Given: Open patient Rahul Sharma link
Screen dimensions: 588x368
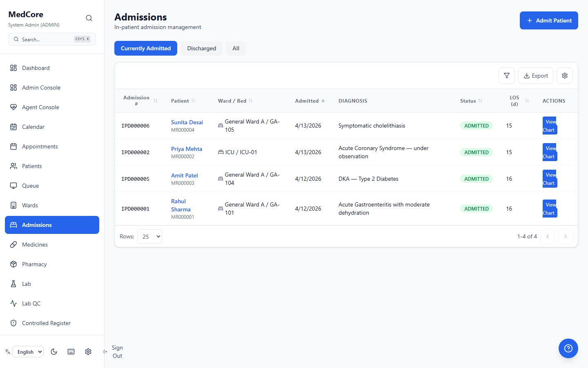Looking at the screenshot, I should tap(181, 205).
